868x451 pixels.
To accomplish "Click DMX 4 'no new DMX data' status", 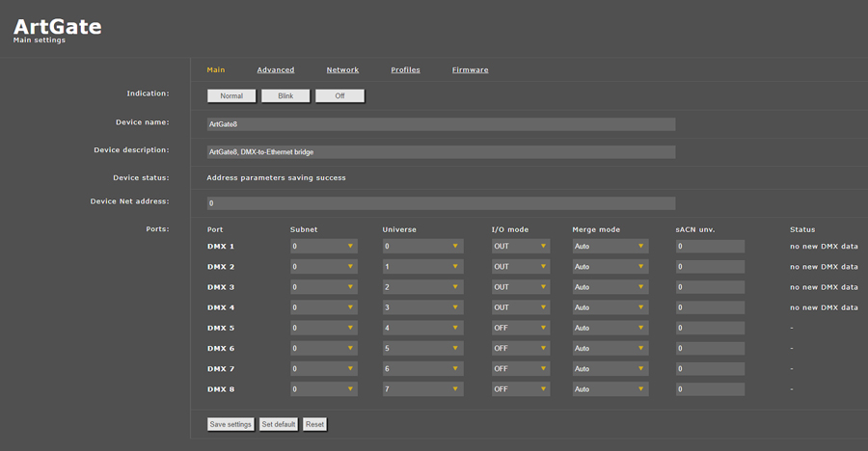I will tap(824, 307).
